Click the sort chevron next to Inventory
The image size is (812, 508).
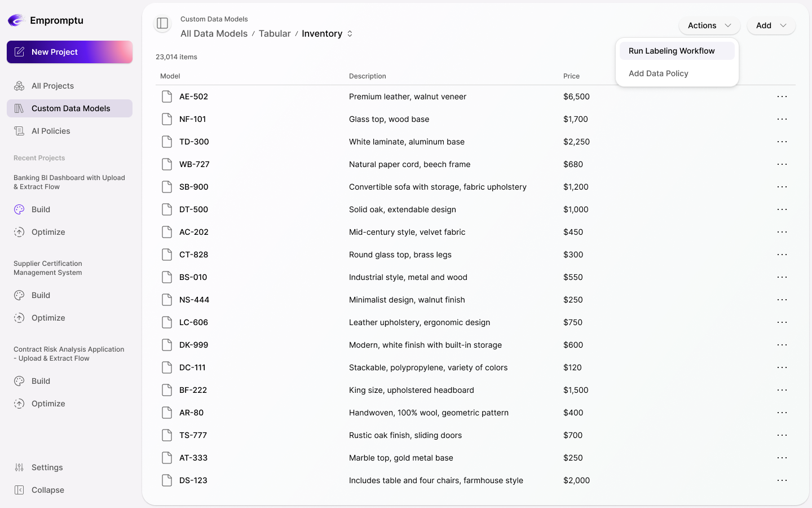click(350, 33)
